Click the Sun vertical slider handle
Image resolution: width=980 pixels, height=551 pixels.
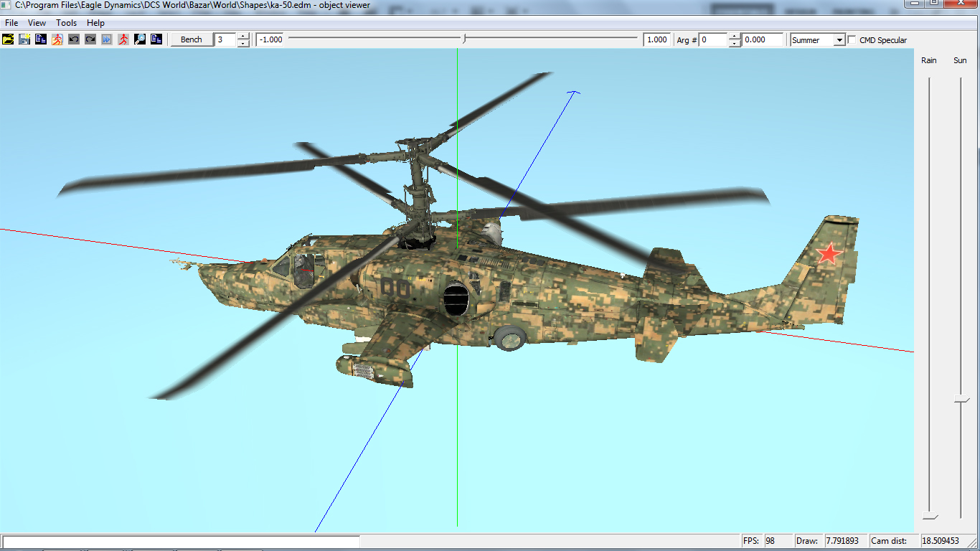coord(961,400)
